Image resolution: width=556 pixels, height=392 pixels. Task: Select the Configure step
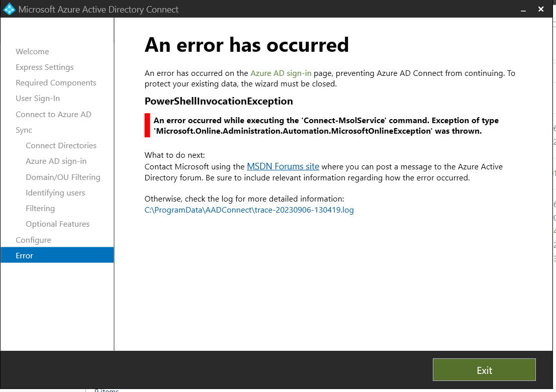[33, 240]
